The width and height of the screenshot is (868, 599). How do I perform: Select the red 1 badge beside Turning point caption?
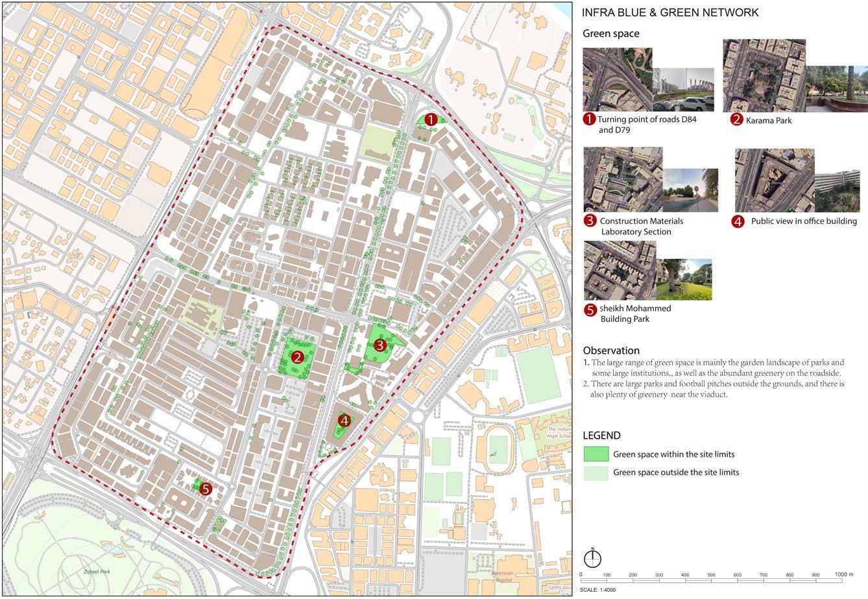tap(589, 119)
